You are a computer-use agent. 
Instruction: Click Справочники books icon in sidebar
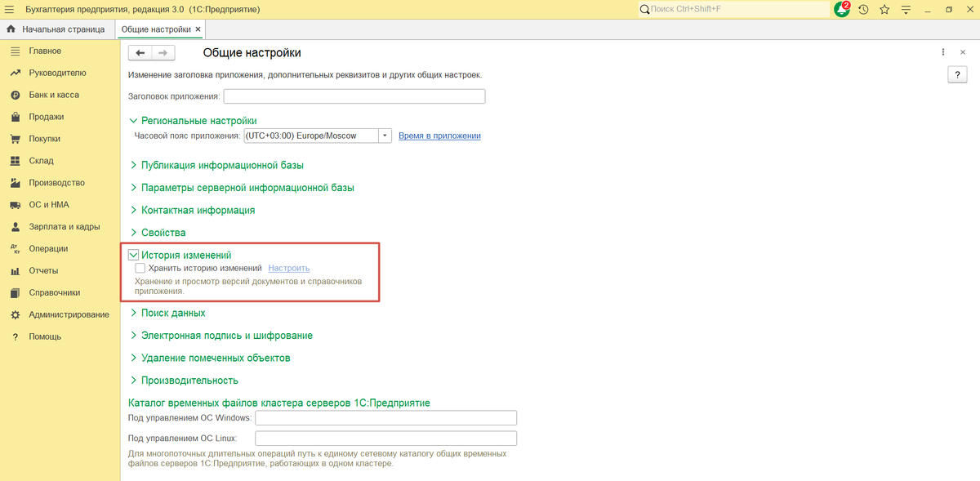click(15, 292)
